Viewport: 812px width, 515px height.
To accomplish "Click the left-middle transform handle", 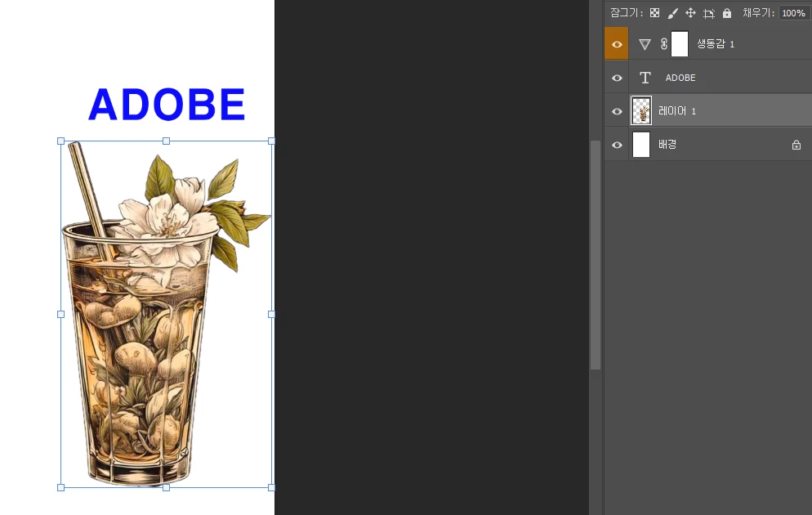I will click(x=61, y=314).
